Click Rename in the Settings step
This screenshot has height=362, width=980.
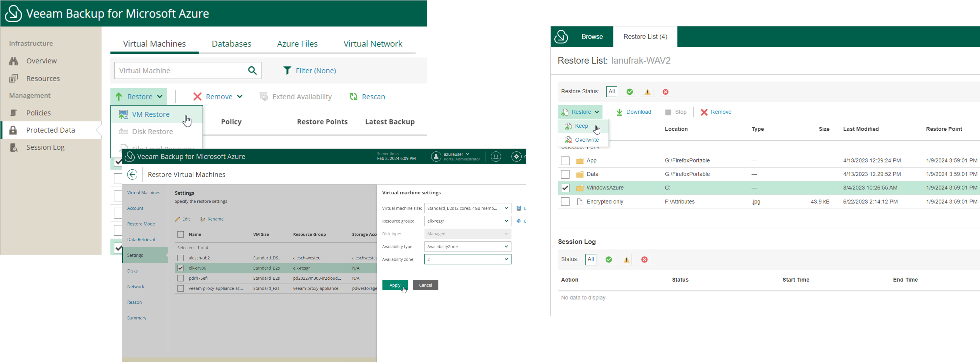tap(212, 219)
